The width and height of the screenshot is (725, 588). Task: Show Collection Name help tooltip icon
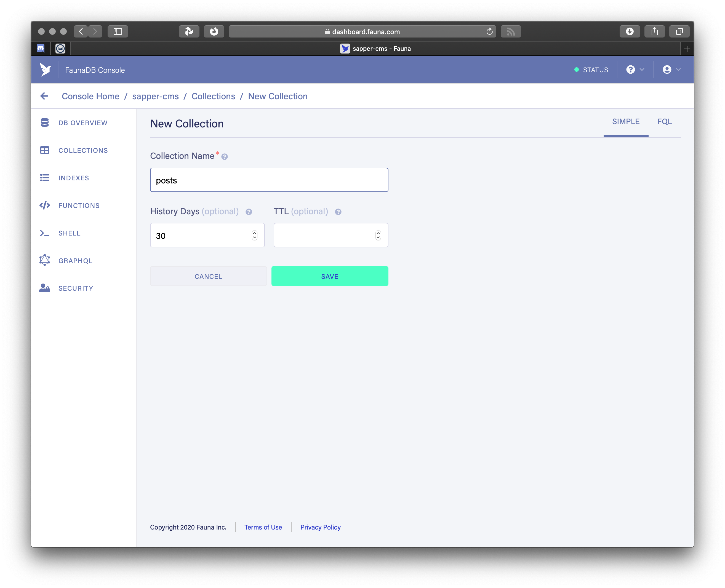pos(225,156)
